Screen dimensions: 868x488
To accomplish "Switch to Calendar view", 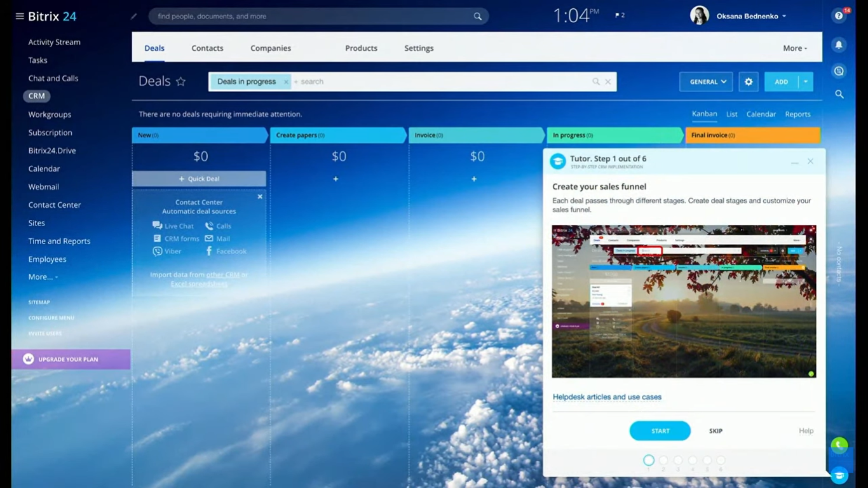I will click(x=761, y=114).
